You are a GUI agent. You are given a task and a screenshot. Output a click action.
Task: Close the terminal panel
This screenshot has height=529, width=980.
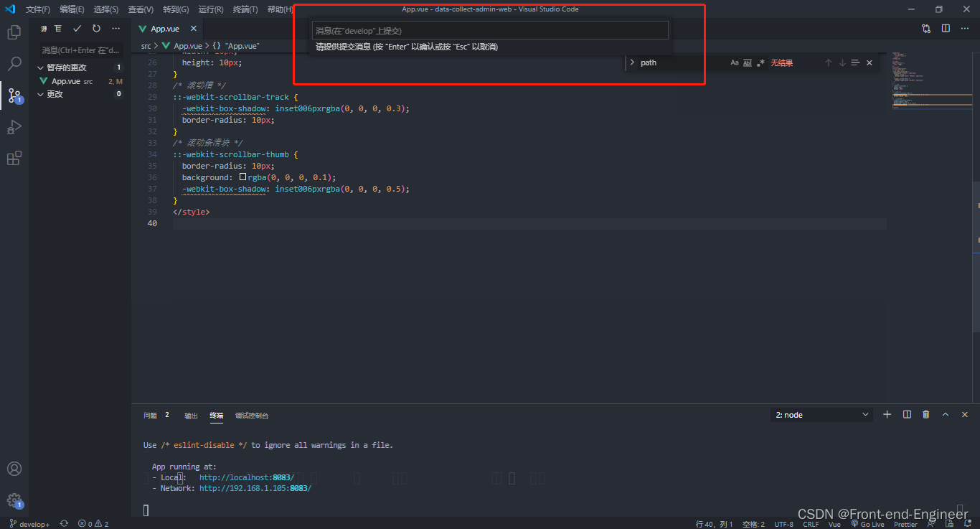pos(965,415)
